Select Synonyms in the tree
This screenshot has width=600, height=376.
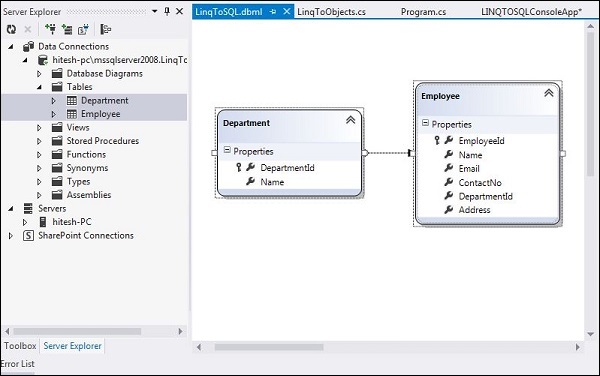87,168
